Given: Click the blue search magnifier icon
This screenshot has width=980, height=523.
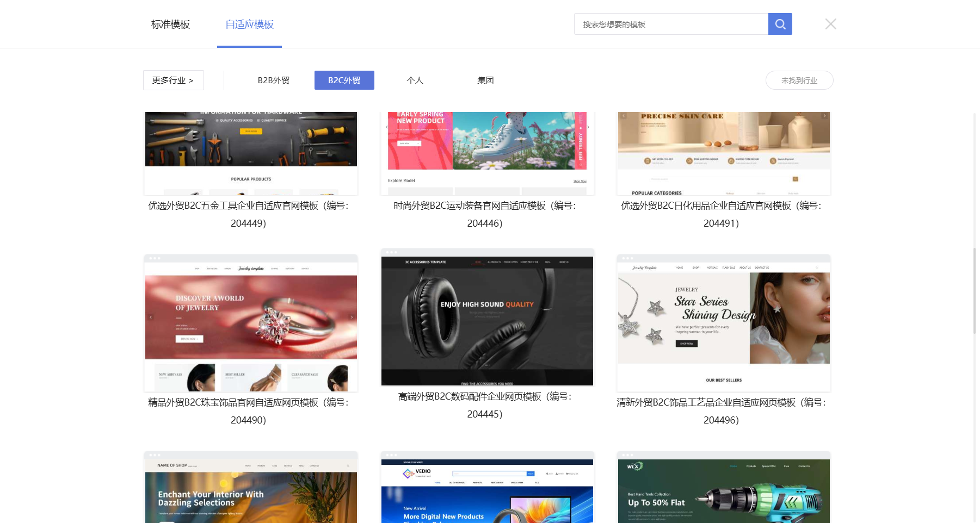Looking at the screenshot, I should tap(780, 24).
